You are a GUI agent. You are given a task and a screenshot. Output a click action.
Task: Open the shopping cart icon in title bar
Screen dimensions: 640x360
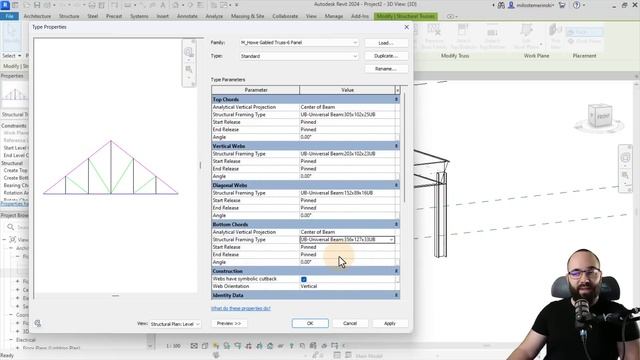point(562,5)
